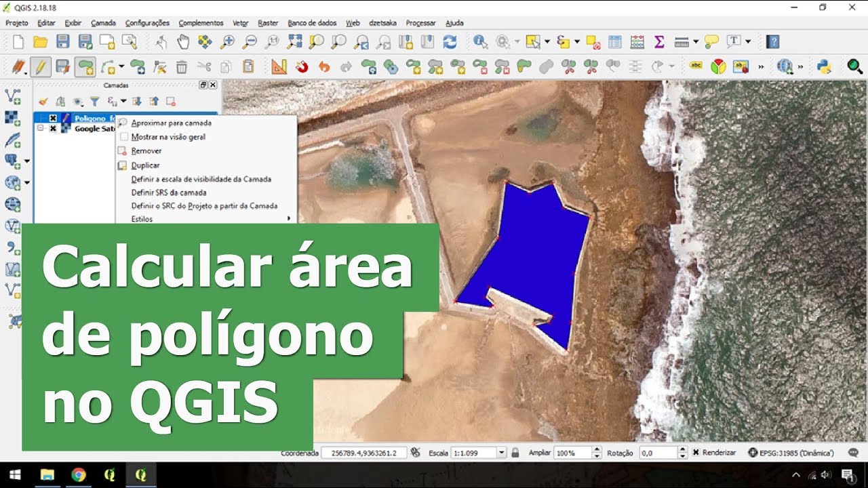This screenshot has width=868, height=488.
Task: Click the New Project icon
Action: pos(18,42)
